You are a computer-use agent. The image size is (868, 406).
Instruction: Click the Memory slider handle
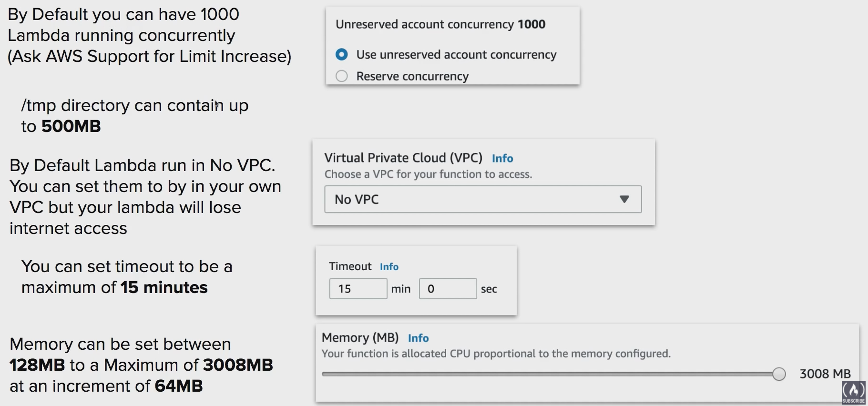(x=779, y=374)
